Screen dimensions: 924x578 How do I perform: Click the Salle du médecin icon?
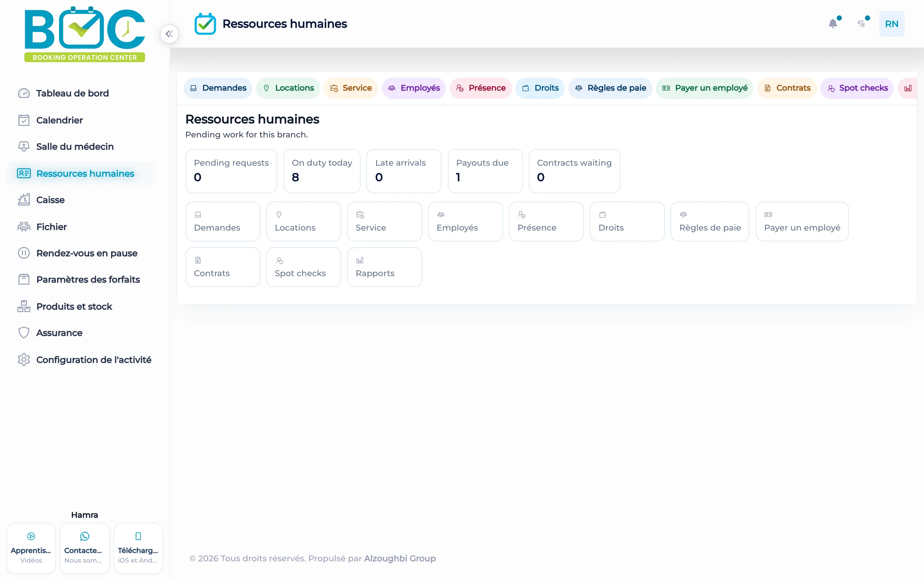click(24, 146)
